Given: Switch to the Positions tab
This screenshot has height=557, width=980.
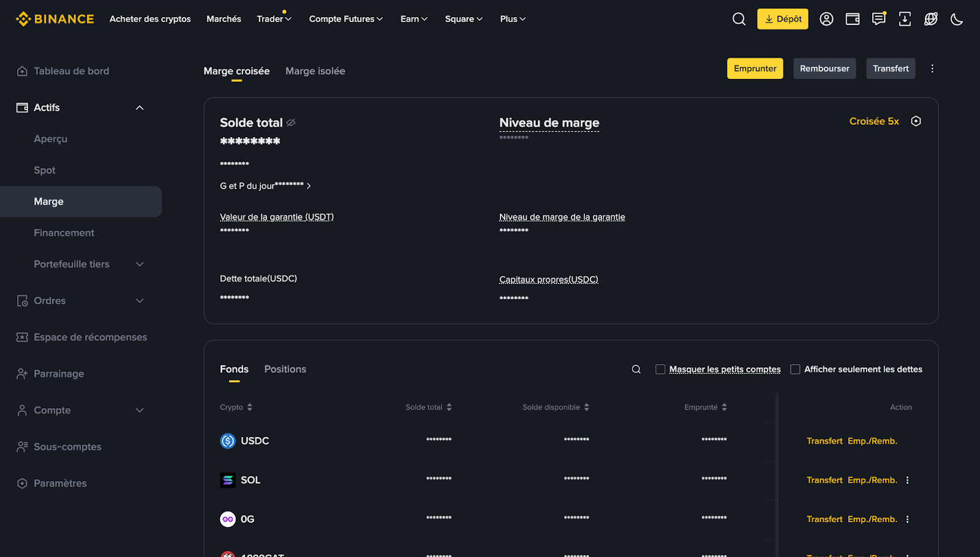Looking at the screenshot, I should (x=285, y=369).
